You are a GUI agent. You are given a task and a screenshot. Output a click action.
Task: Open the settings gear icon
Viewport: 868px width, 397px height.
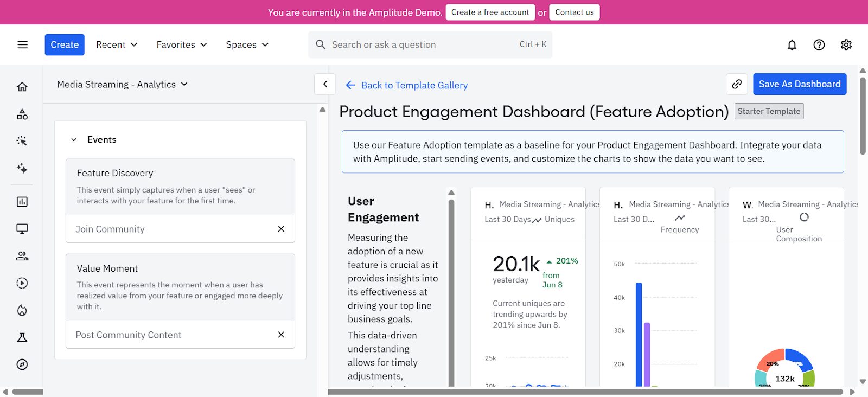846,44
